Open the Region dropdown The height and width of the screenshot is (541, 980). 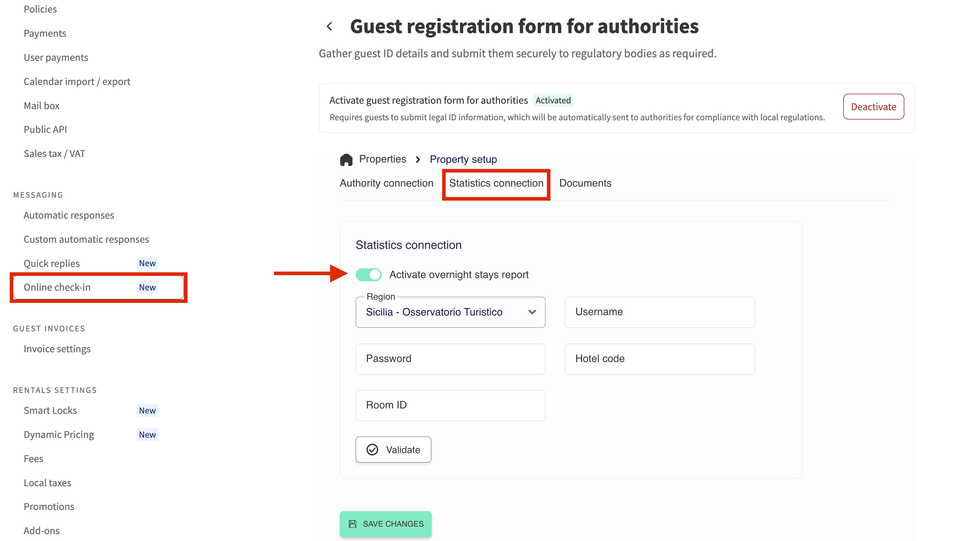click(x=441, y=312)
